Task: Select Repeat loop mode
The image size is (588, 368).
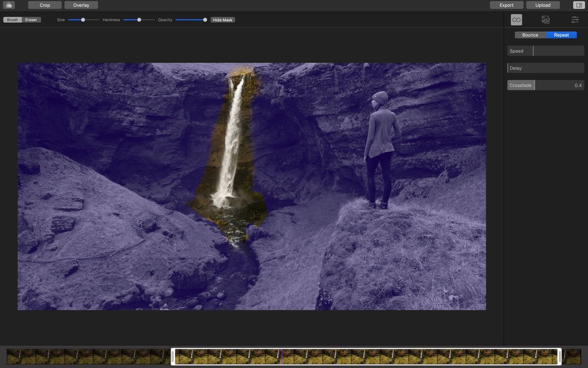Action: click(561, 35)
